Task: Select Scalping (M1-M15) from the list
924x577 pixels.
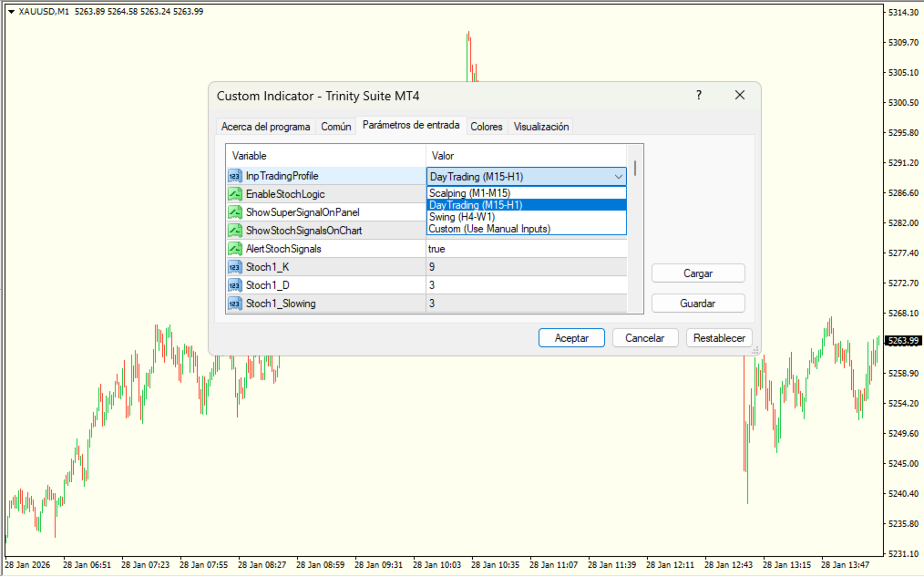Action: click(x=469, y=193)
